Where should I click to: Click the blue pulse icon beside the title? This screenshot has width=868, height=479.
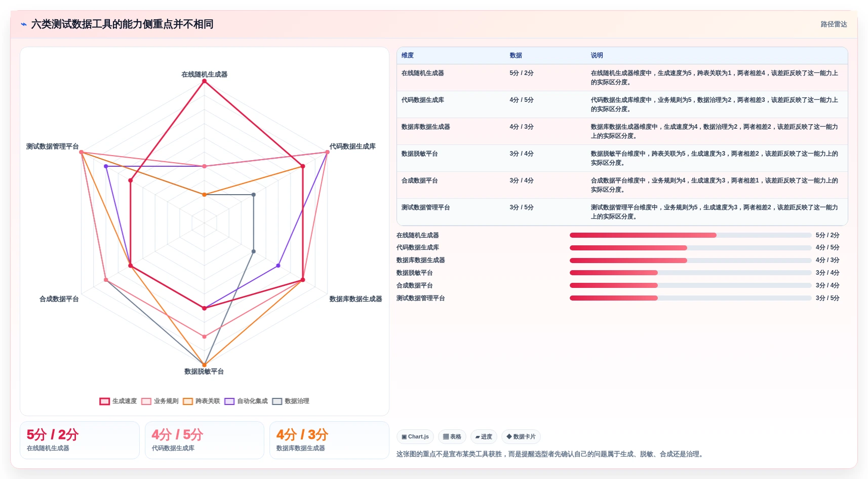(x=23, y=24)
